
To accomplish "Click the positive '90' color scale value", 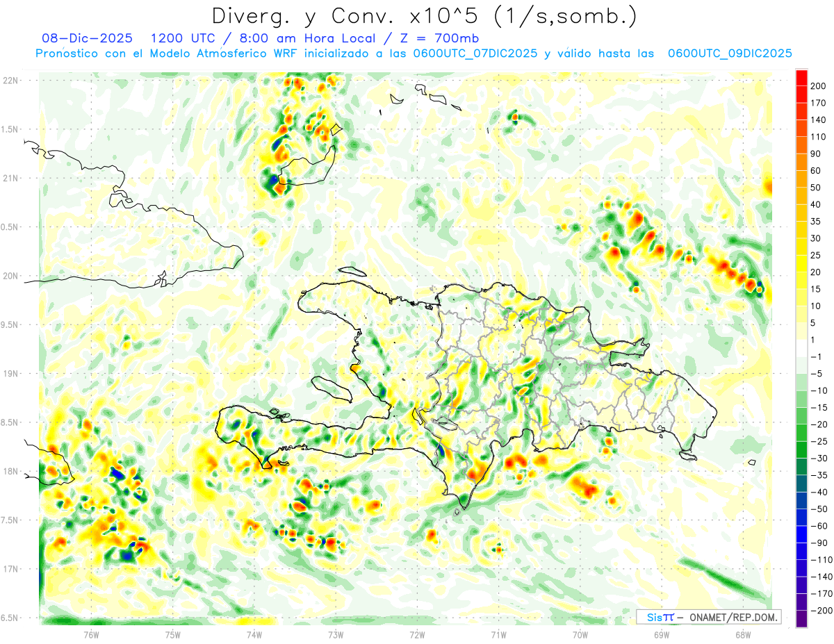I will [817, 154].
